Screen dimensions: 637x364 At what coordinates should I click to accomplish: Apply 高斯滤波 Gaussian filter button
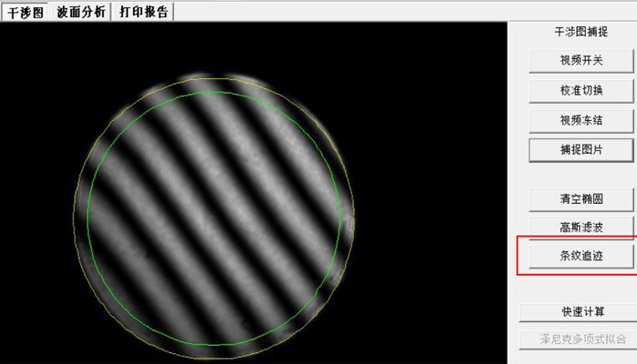[581, 227]
